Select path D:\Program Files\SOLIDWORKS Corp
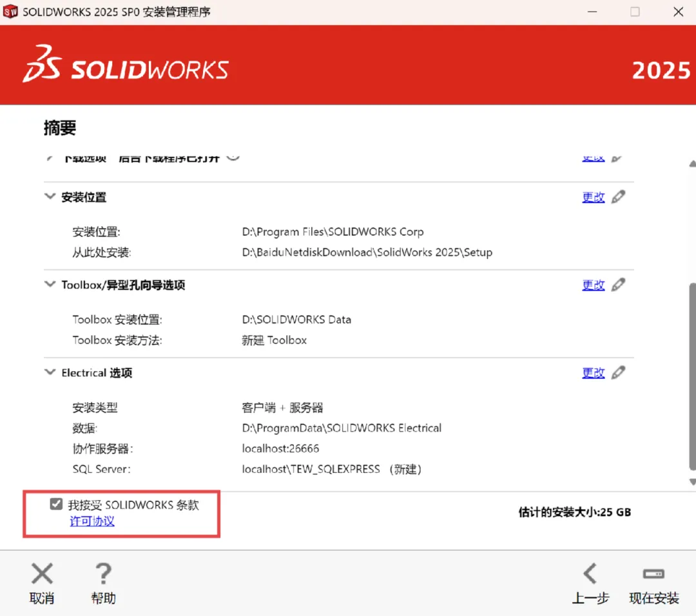This screenshot has height=616, width=696. point(333,232)
